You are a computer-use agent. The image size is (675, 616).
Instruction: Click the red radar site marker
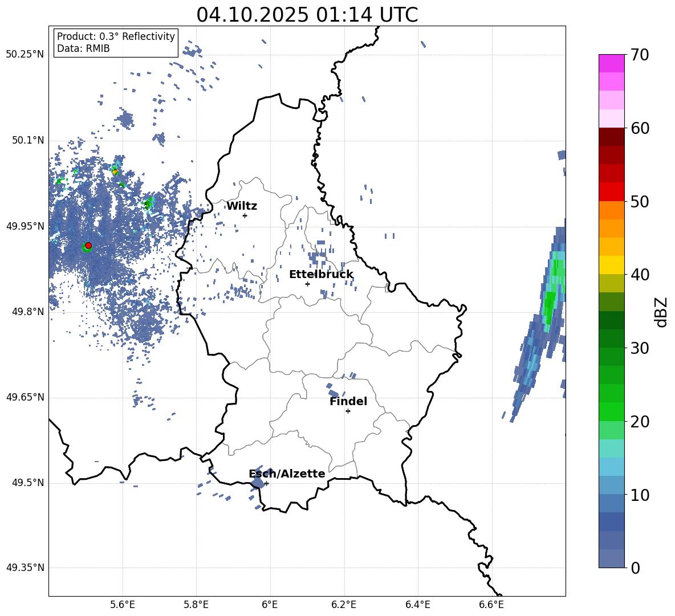88,245
